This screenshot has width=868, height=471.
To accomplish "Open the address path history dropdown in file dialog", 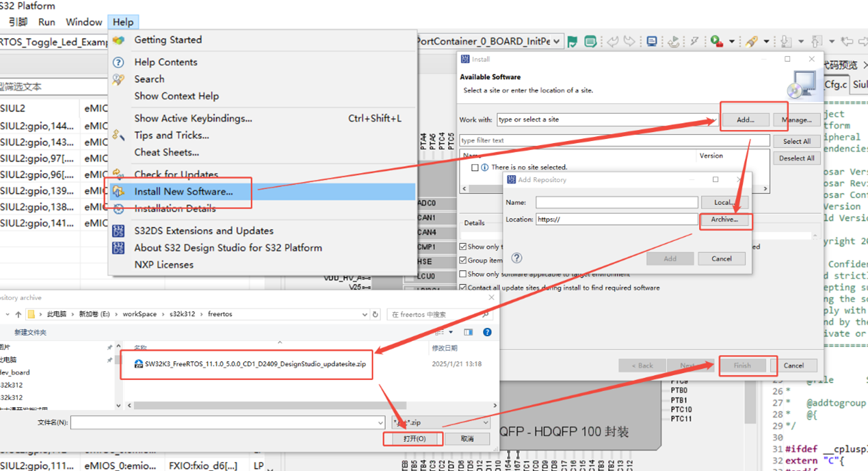I will pyautogui.click(x=365, y=314).
